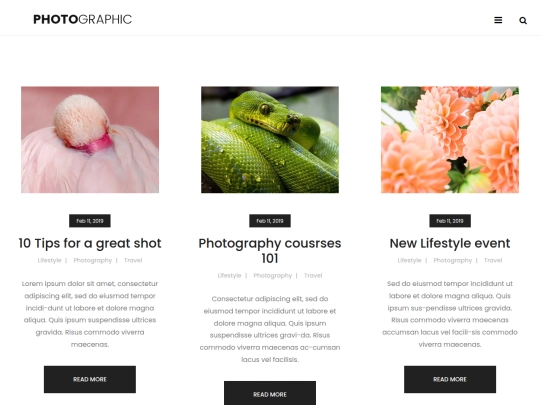Open the peach dahlia flowers thumbnail
This screenshot has width=540, height=405.
(x=450, y=139)
